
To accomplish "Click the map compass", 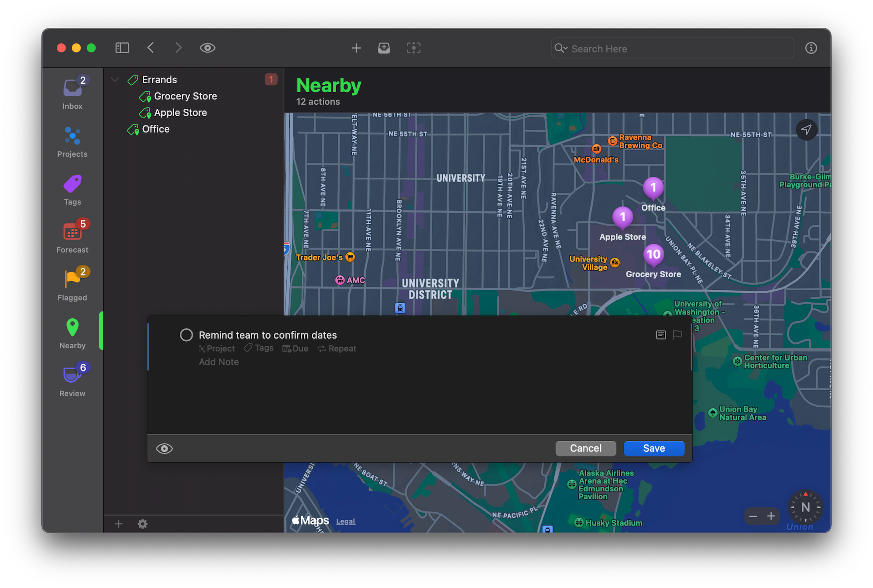I will (806, 507).
